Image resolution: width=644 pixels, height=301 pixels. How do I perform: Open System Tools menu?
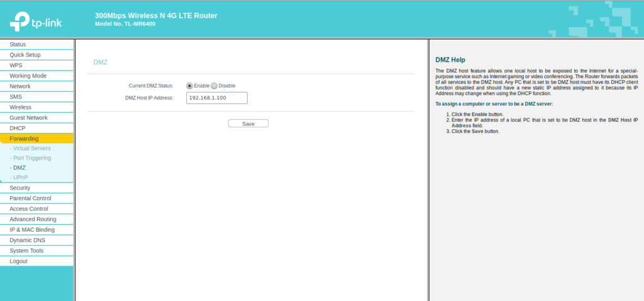(x=26, y=251)
